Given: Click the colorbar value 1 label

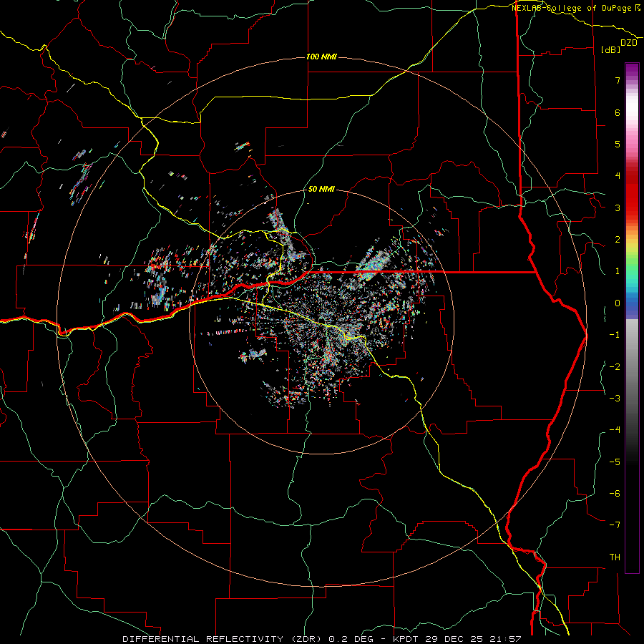Looking at the screenshot, I should tap(618, 271).
